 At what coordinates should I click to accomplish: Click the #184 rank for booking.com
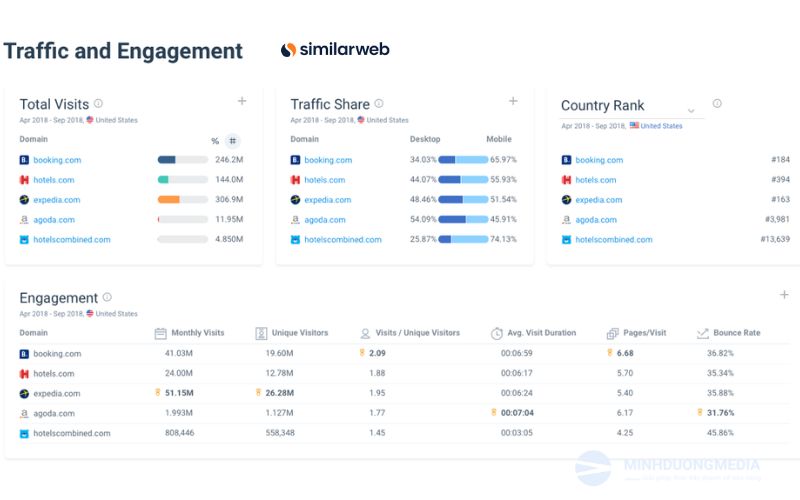pyautogui.click(x=780, y=159)
